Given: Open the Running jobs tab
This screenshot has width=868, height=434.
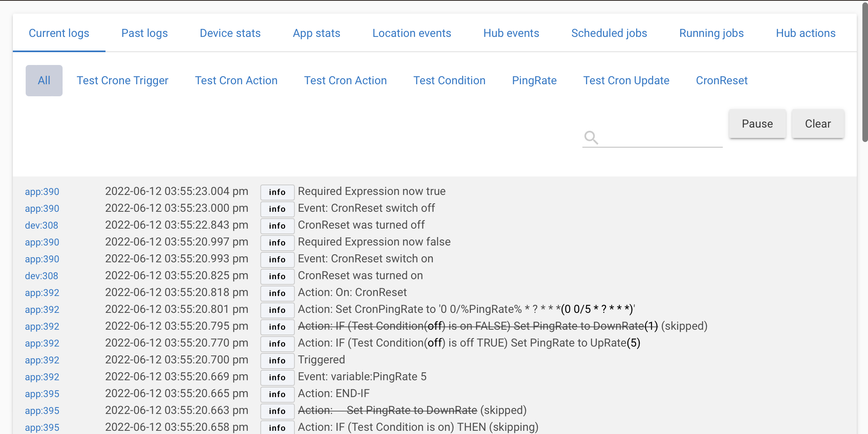Looking at the screenshot, I should pyautogui.click(x=711, y=33).
